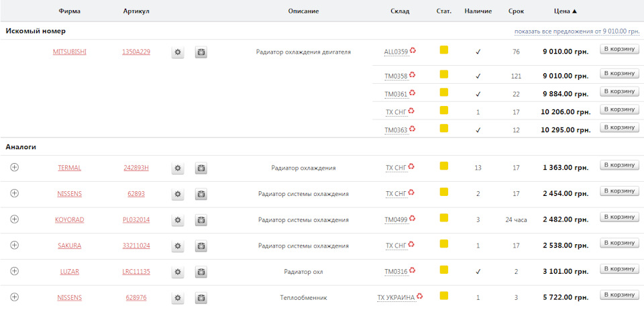Open gear details for LUZAR LRC11135

tap(178, 272)
